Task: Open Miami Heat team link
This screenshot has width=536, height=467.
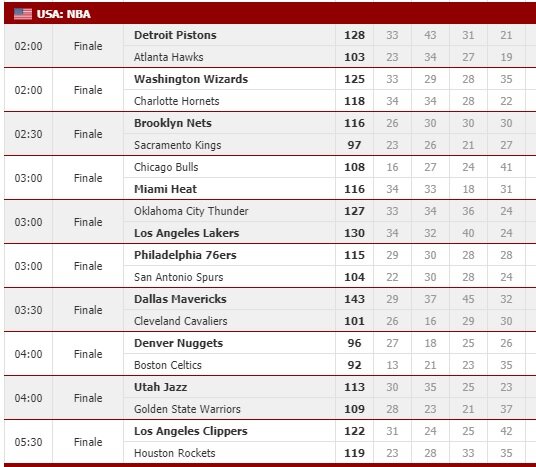Action: (165, 189)
